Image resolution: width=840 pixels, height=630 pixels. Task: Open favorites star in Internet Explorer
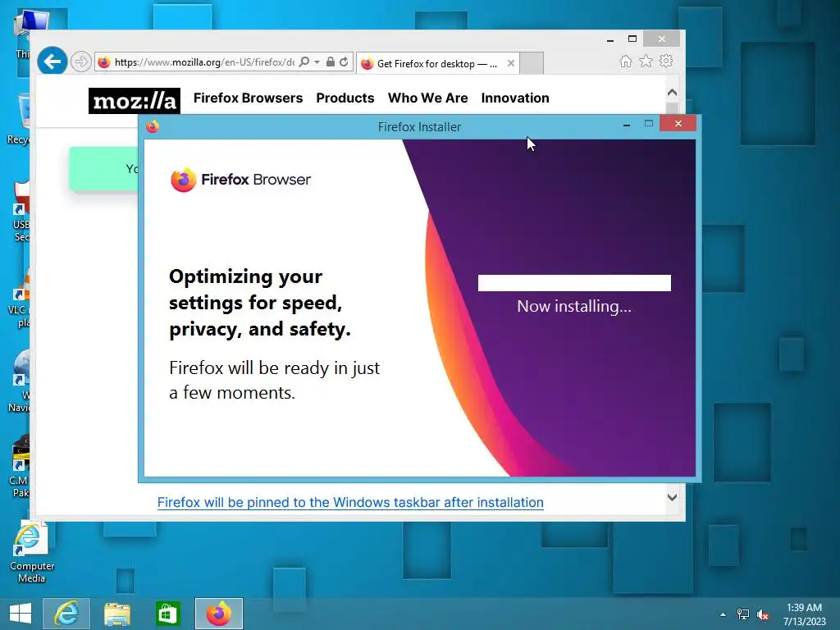point(646,62)
